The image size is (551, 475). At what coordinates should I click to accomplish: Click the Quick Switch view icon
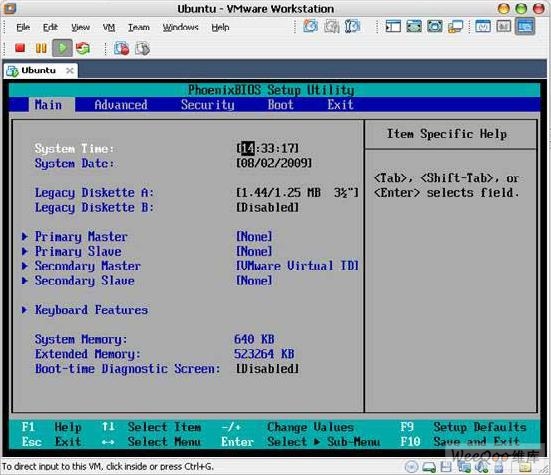(414, 26)
